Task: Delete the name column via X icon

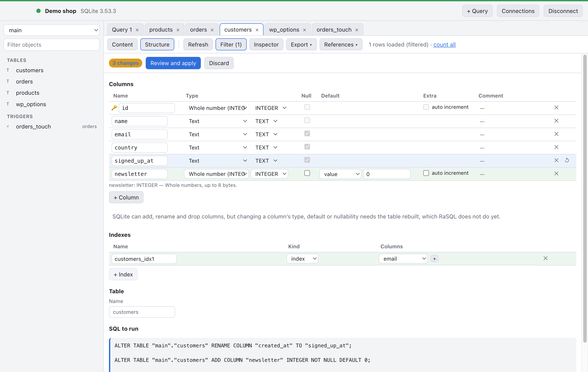Action: point(556,121)
